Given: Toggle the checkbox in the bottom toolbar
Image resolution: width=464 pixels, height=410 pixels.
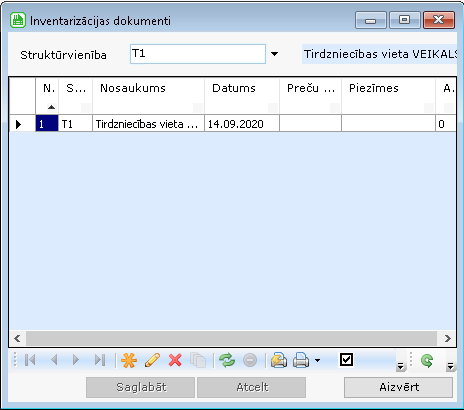Looking at the screenshot, I should (346, 360).
